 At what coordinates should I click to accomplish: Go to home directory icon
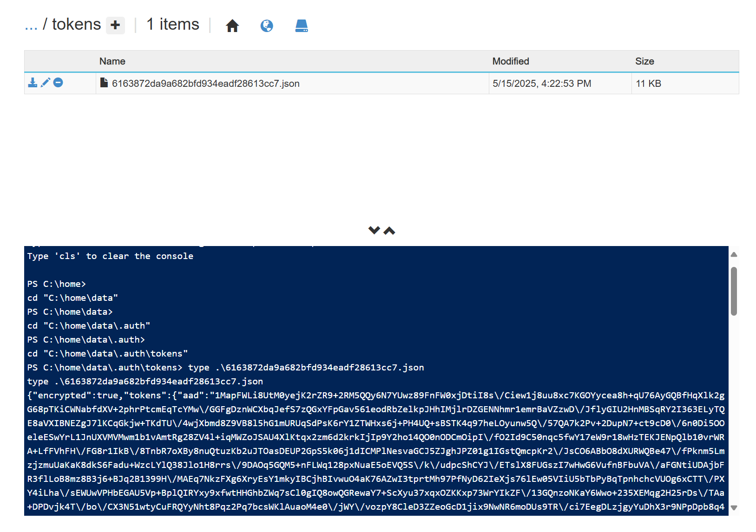click(x=232, y=26)
